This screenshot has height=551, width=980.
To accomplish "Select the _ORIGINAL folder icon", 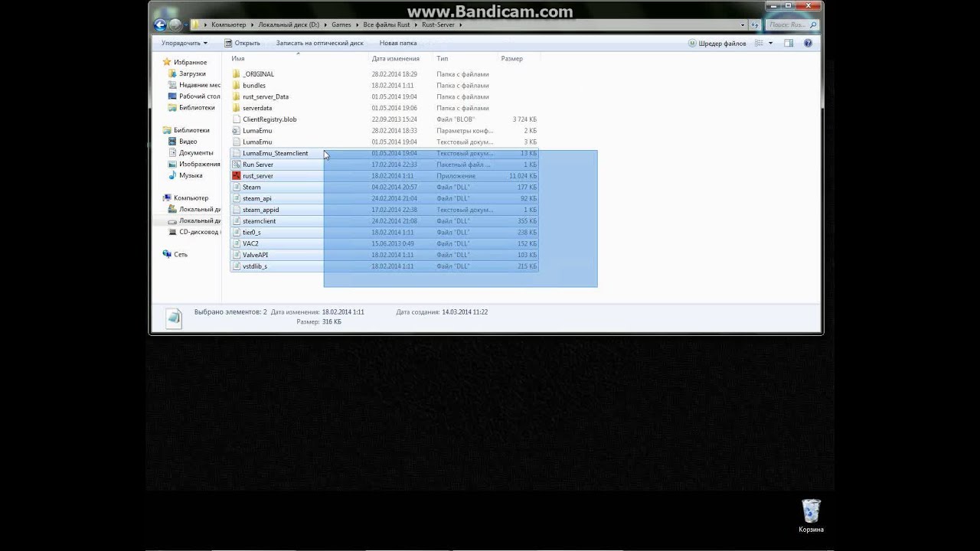I will [237, 74].
